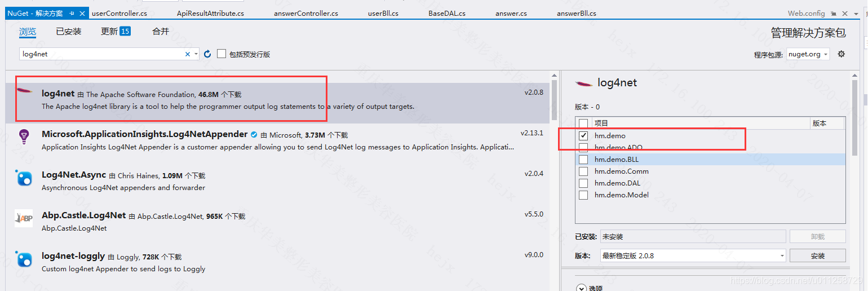Screen dimensions: 868x291
Task: Open the version selection dropdown
Action: tap(693, 255)
